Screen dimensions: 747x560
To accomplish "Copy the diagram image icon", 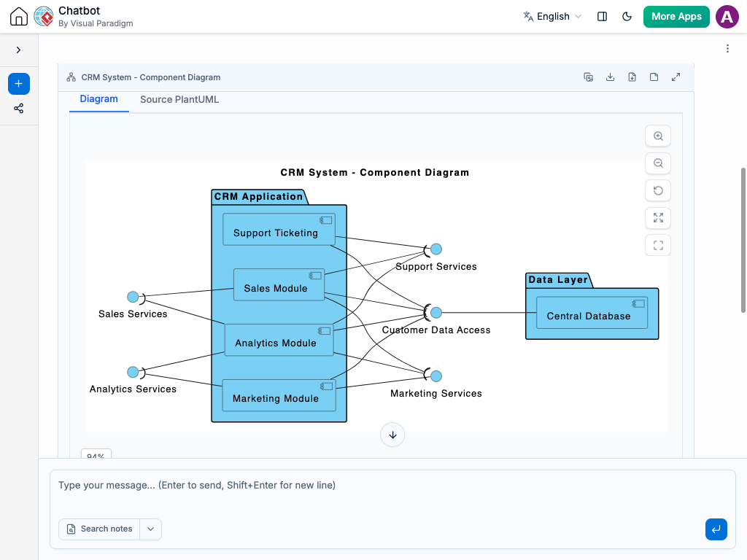I will [588, 77].
